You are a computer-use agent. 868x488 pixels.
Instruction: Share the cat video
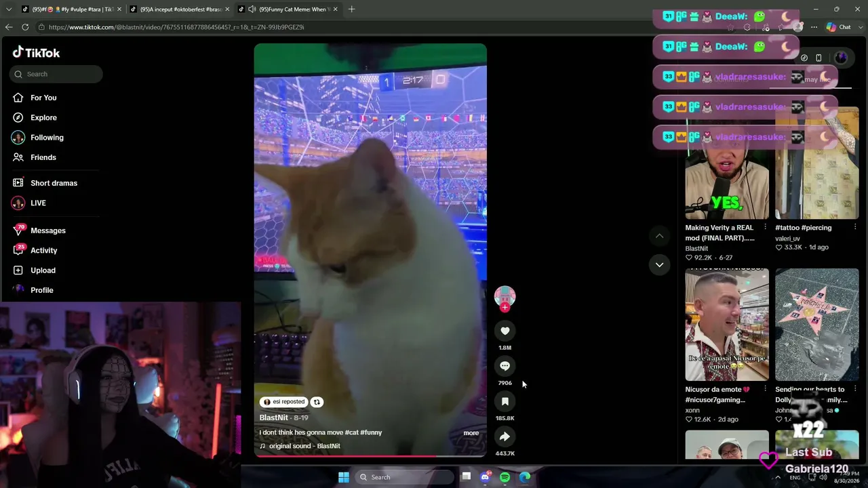(505, 436)
